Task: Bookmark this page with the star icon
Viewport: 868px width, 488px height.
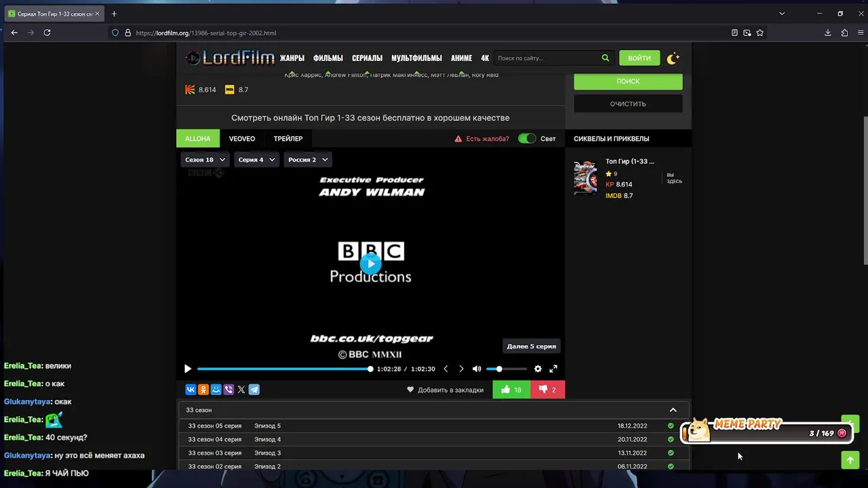Action: point(760,33)
